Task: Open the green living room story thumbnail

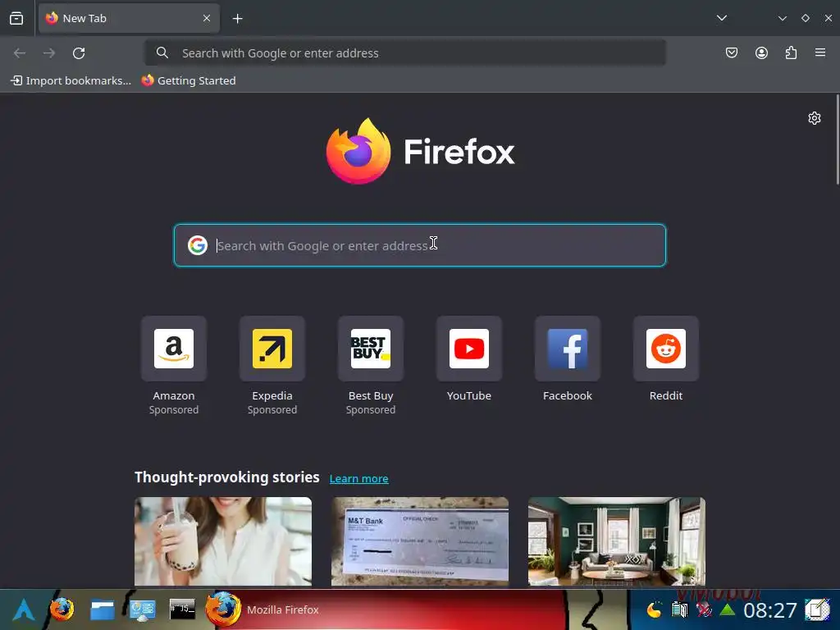Action: [617, 541]
